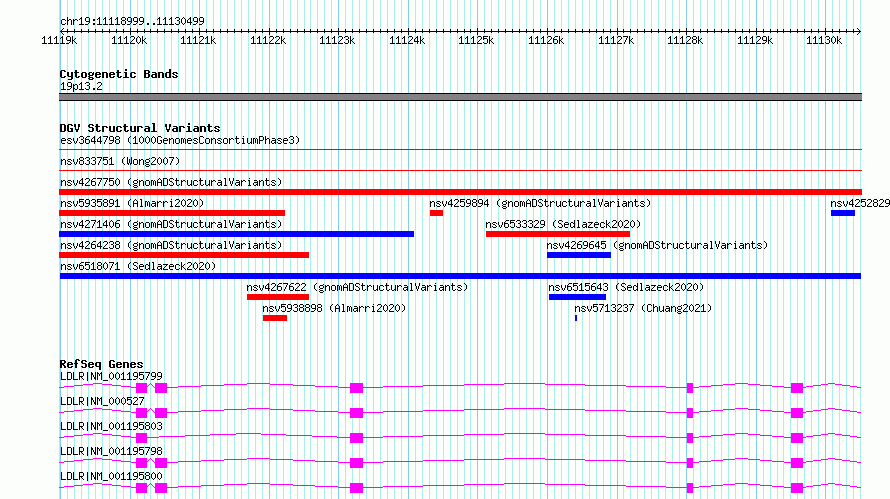
Task: Click the blue bar under nsv4252829
Action: tap(843, 213)
